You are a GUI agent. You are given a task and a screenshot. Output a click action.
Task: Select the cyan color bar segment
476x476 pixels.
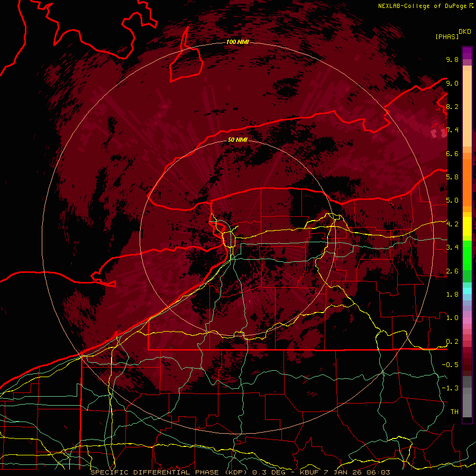tap(467, 290)
